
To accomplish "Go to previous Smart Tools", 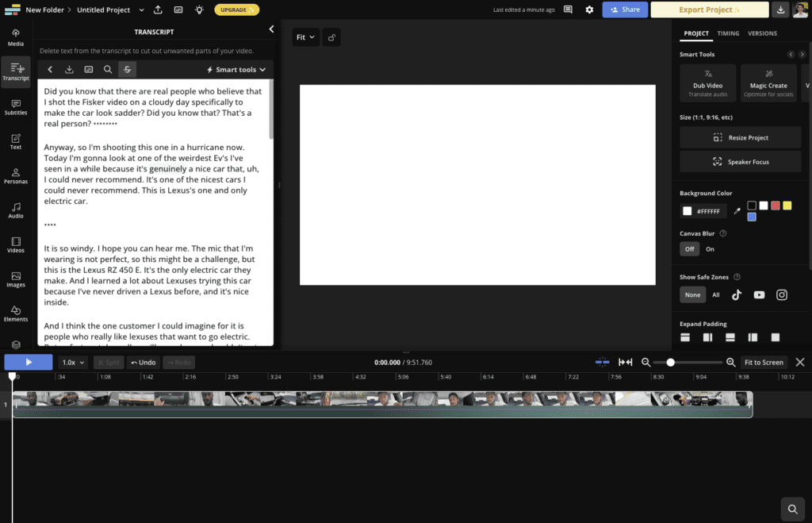I will point(791,55).
